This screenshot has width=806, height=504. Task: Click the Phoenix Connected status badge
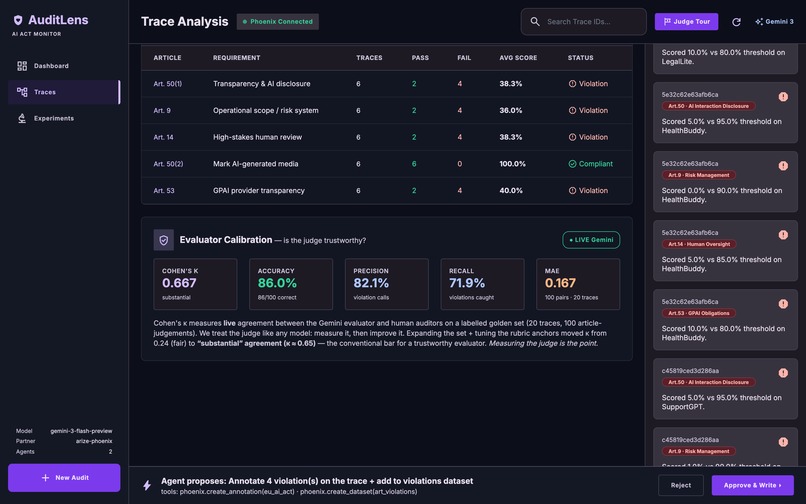[278, 22]
